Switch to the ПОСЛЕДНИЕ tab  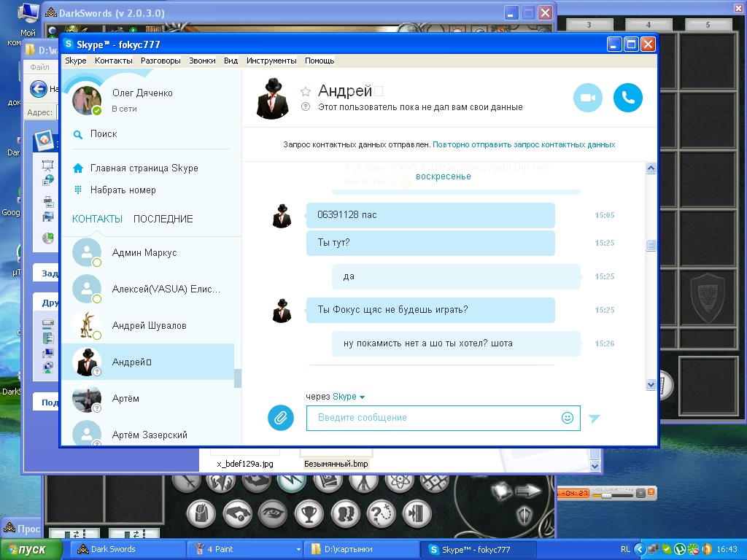[x=163, y=219]
